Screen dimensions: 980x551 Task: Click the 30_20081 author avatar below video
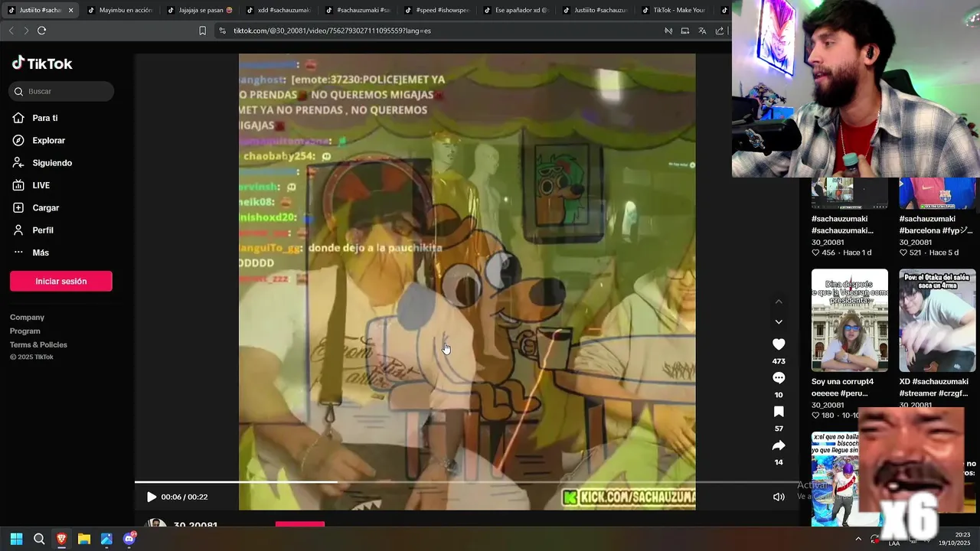[x=156, y=524]
